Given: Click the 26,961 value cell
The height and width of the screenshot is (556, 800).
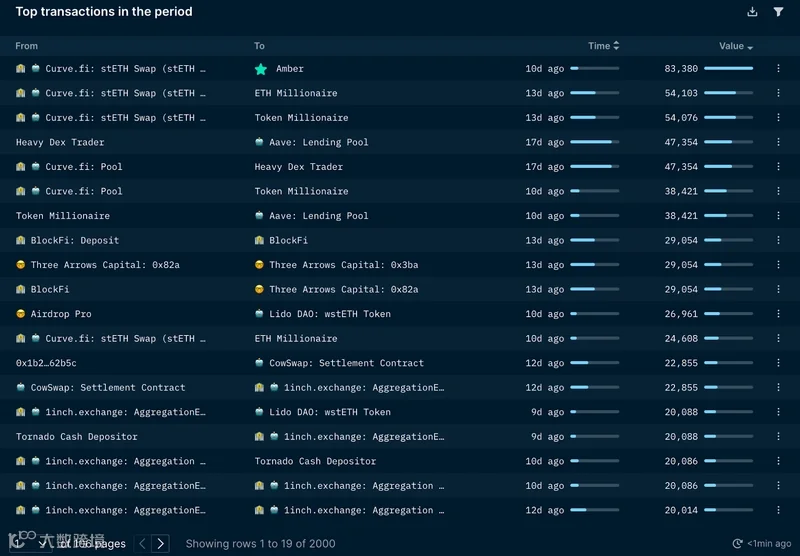Looking at the screenshot, I should click(x=681, y=314).
